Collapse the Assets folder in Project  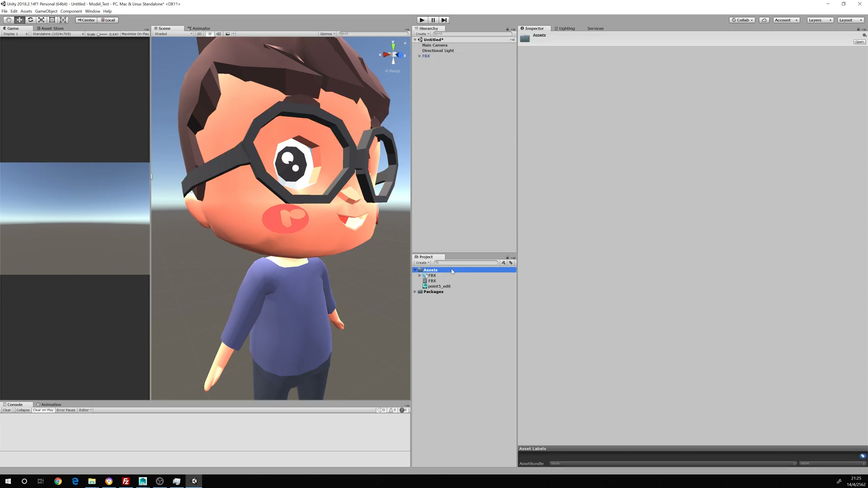pyautogui.click(x=415, y=270)
